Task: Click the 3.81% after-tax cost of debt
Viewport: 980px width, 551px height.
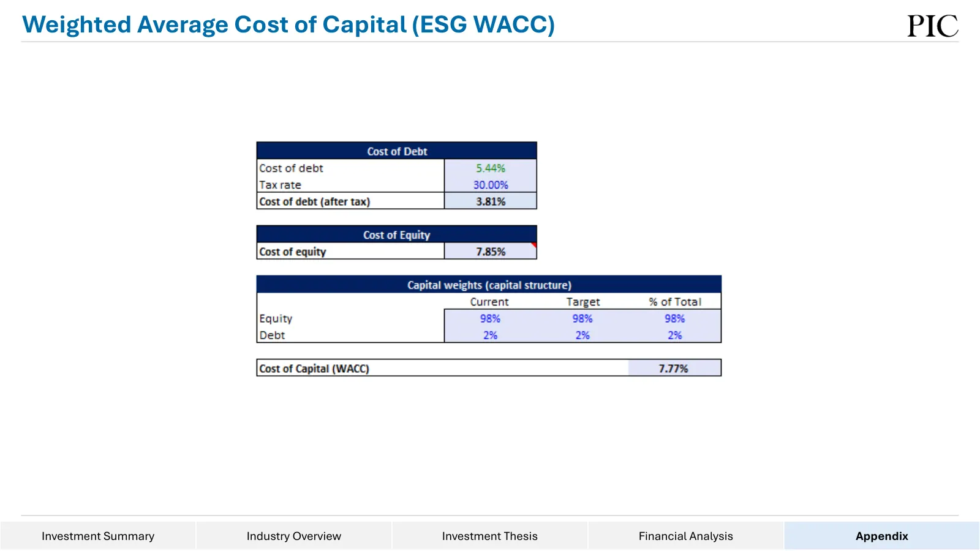Action: (491, 201)
